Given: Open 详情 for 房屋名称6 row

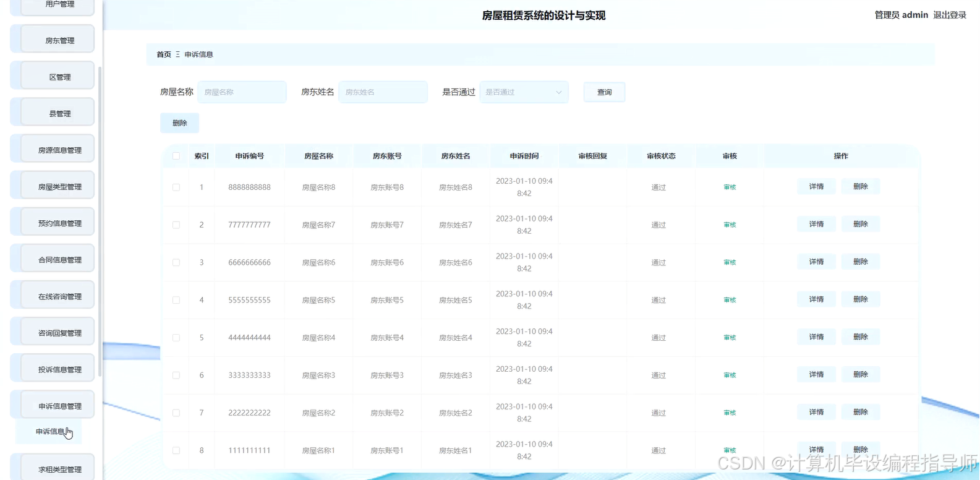Looking at the screenshot, I should click(816, 262).
